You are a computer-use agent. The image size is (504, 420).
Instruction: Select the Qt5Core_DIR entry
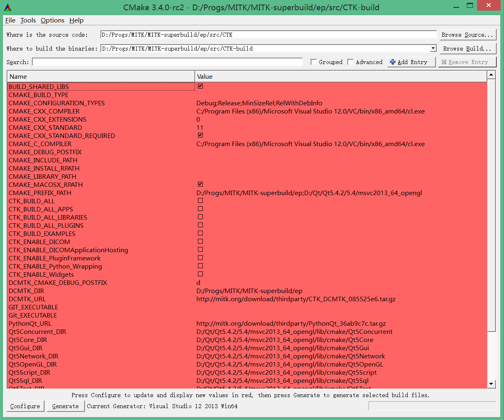pos(28,340)
